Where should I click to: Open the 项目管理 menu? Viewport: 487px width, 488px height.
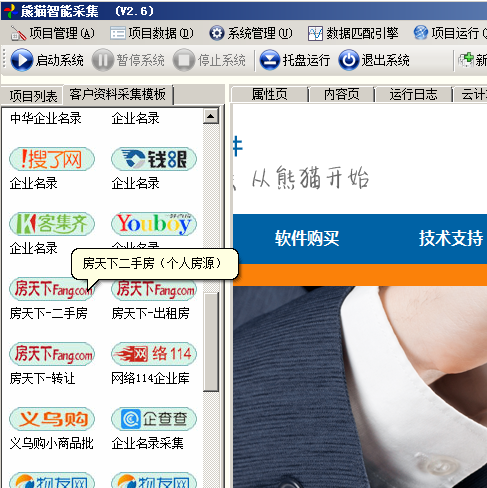tap(53, 33)
